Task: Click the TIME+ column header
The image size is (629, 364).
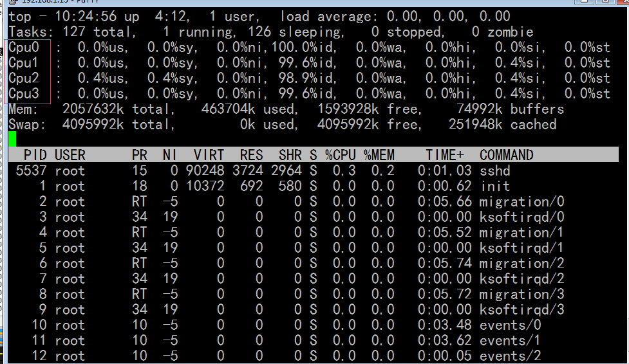Action: (x=445, y=155)
